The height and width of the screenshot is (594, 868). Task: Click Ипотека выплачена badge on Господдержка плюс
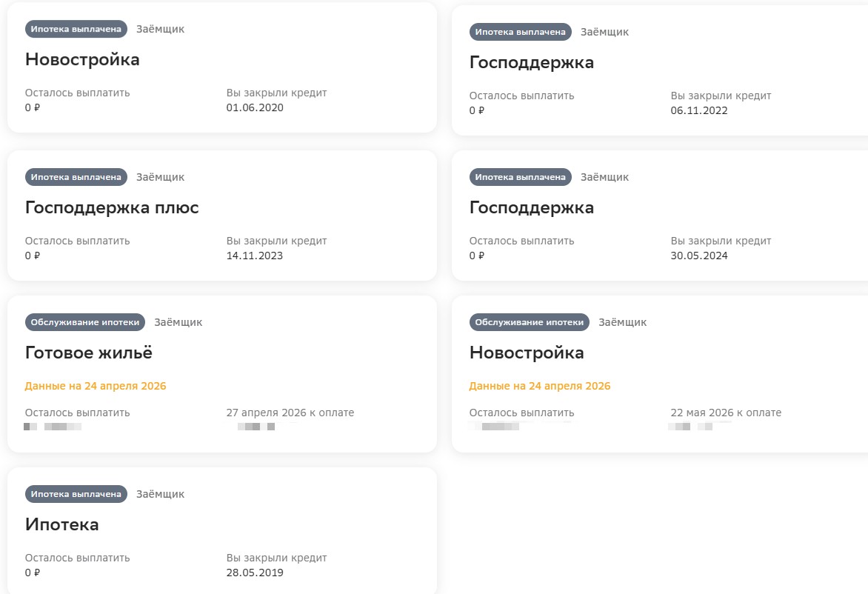[x=76, y=177]
